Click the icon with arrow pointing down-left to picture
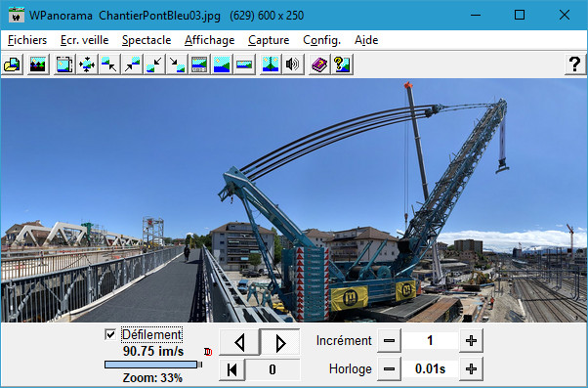The image size is (588, 388). tap(154, 65)
